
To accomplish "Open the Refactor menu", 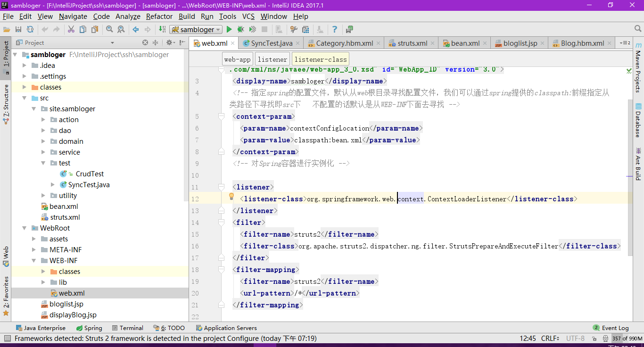I will 159,16.
